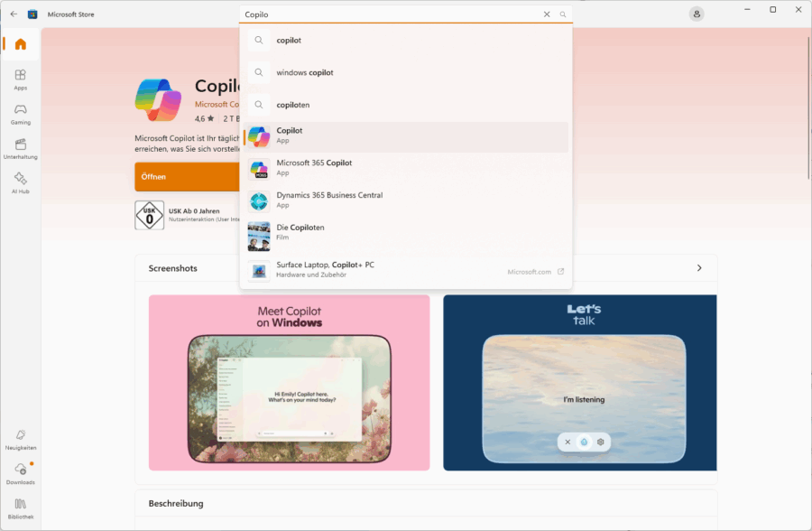The height and width of the screenshot is (531, 812).
Task: Click the Screenshots section heading
Action: point(173,268)
